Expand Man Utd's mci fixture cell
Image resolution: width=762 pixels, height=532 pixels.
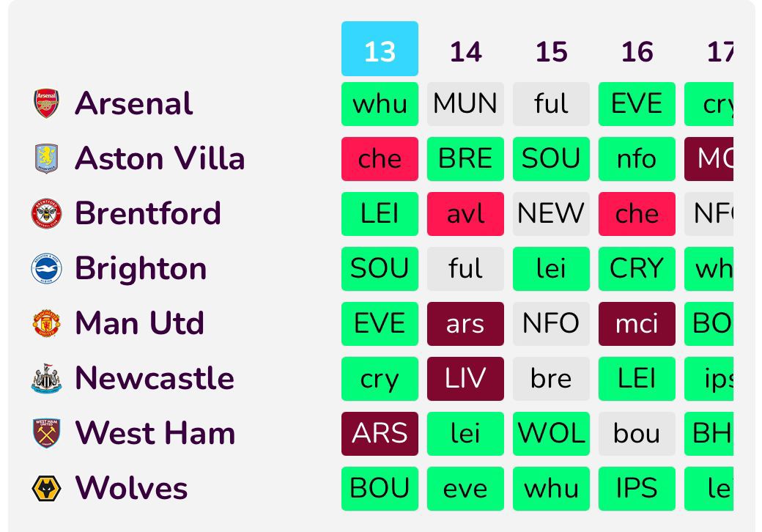click(x=637, y=323)
